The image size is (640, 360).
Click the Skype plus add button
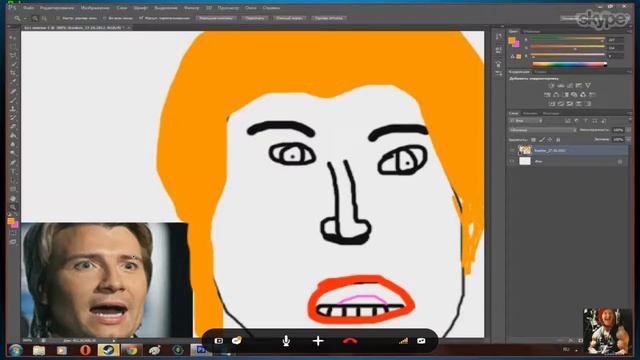(318, 341)
